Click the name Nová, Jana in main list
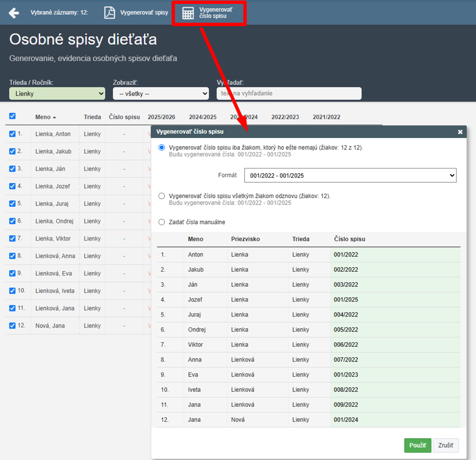This screenshot has height=460, width=476. [x=50, y=326]
